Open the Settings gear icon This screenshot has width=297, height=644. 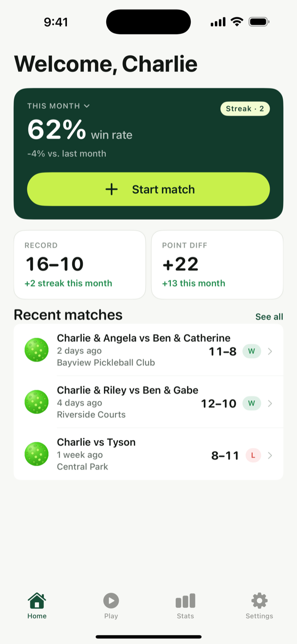pos(259,601)
